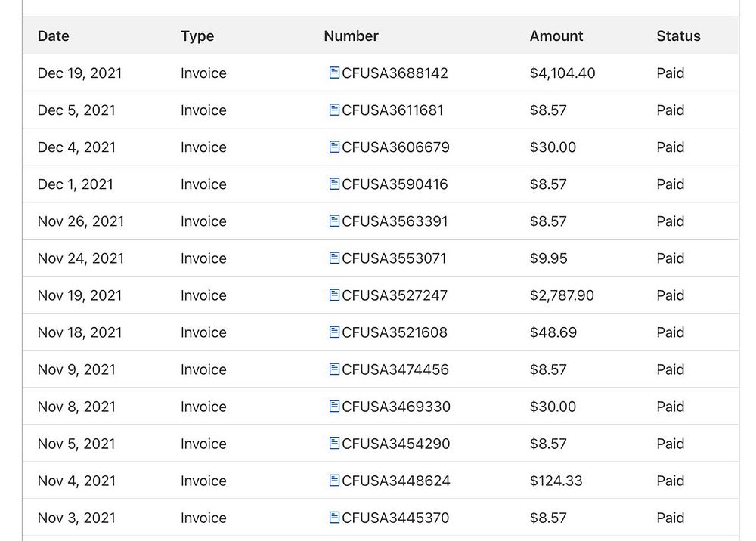Open invoice number CFUSA3445370

click(395, 518)
